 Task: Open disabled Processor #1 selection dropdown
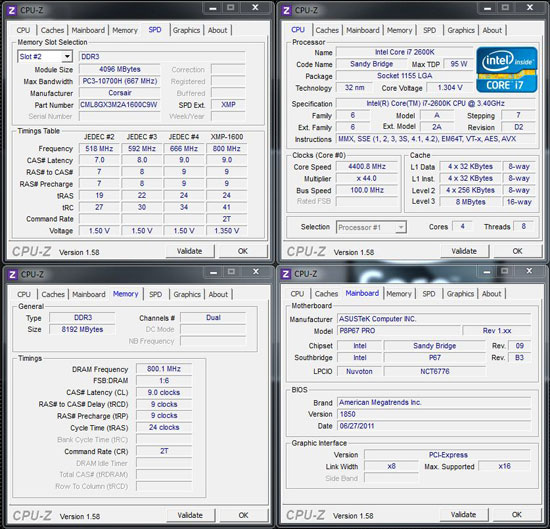click(371, 227)
